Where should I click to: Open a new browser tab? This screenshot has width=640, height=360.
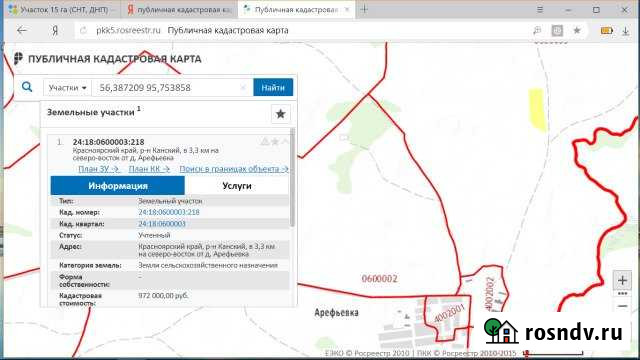click(x=364, y=9)
